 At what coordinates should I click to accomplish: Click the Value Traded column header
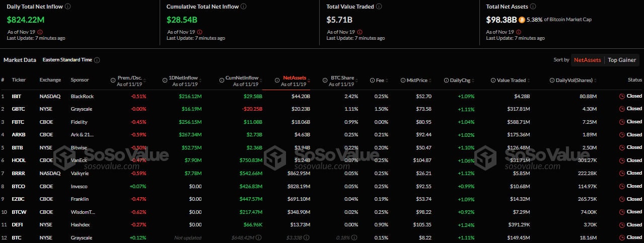(x=511, y=80)
